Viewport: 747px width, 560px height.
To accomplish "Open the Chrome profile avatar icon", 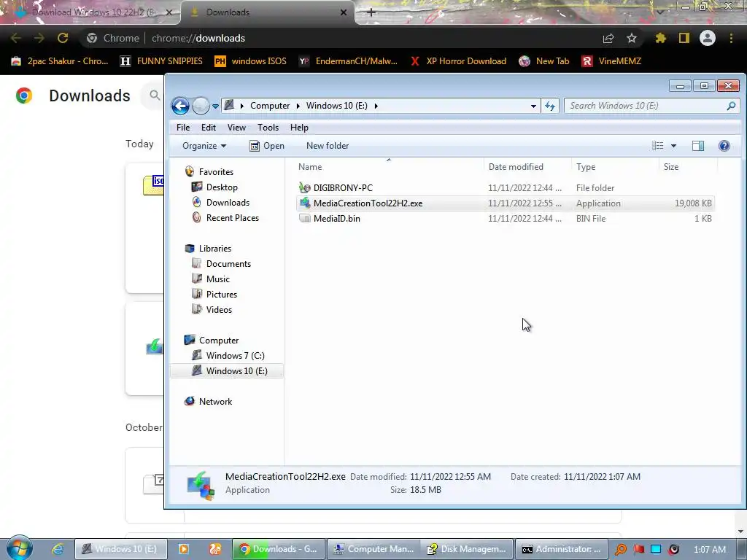I will click(x=708, y=38).
